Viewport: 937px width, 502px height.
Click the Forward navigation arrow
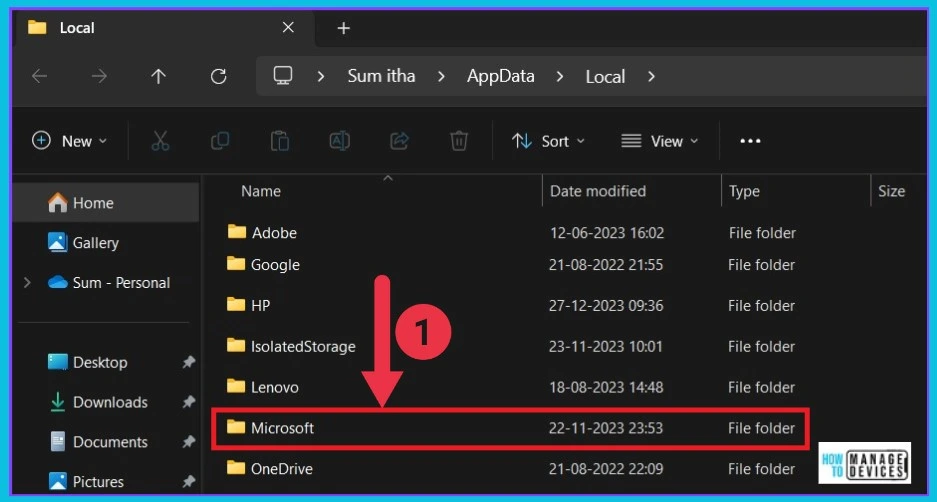[x=99, y=76]
